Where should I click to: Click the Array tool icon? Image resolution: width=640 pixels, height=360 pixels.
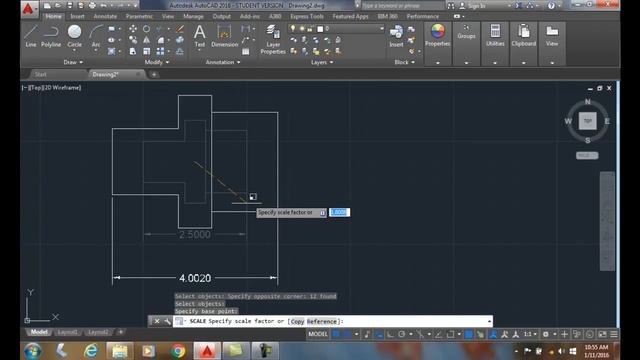160,51
